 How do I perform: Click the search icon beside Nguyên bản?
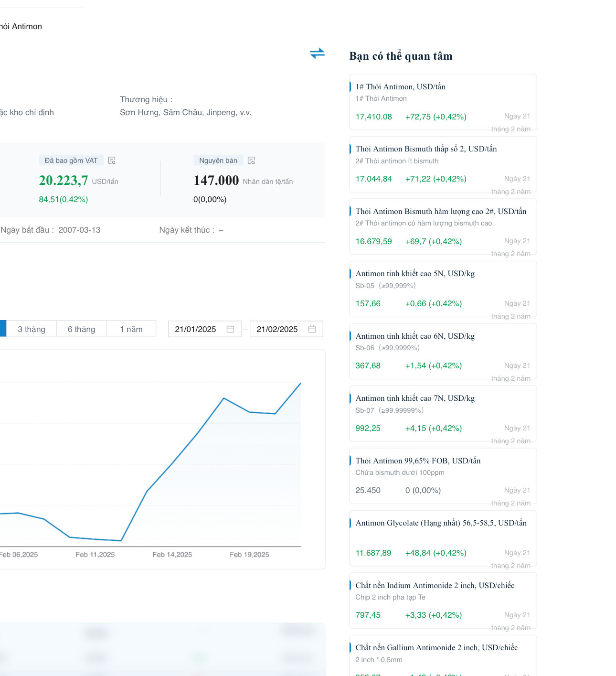coord(252,161)
